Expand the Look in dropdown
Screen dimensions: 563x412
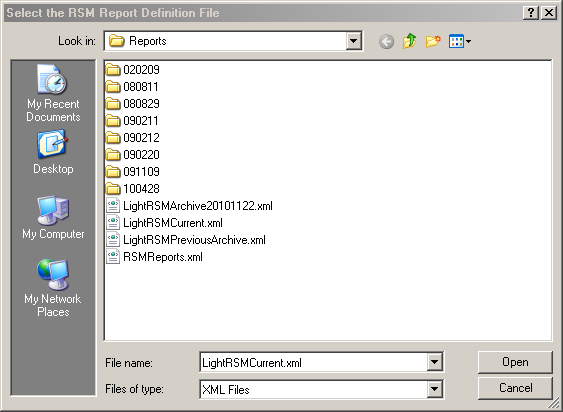pyautogui.click(x=353, y=41)
